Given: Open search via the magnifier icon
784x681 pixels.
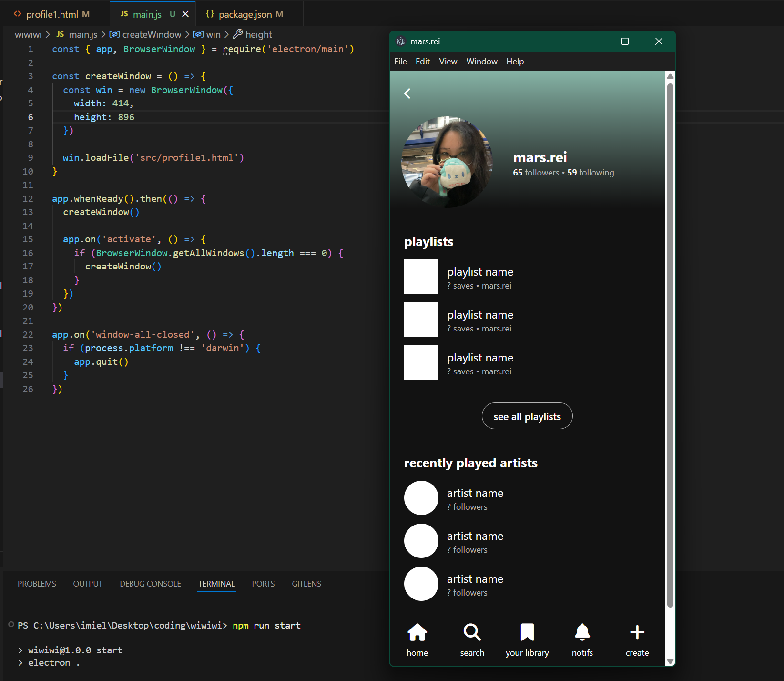Looking at the screenshot, I should click(472, 633).
